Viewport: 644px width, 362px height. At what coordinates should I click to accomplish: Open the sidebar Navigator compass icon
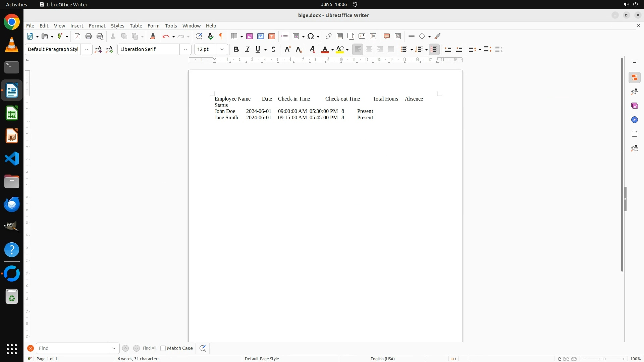click(x=634, y=120)
